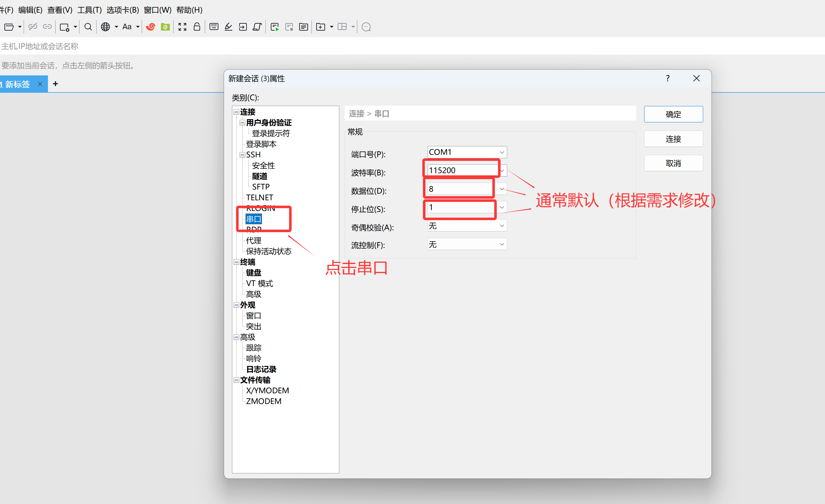Click the 确定 button
Image resolution: width=825 pixels, height=504 pixels.
tap(673, 114)
